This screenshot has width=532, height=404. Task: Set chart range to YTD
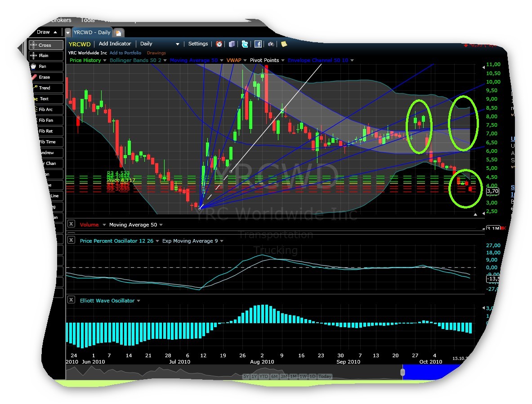coord(264,376)
